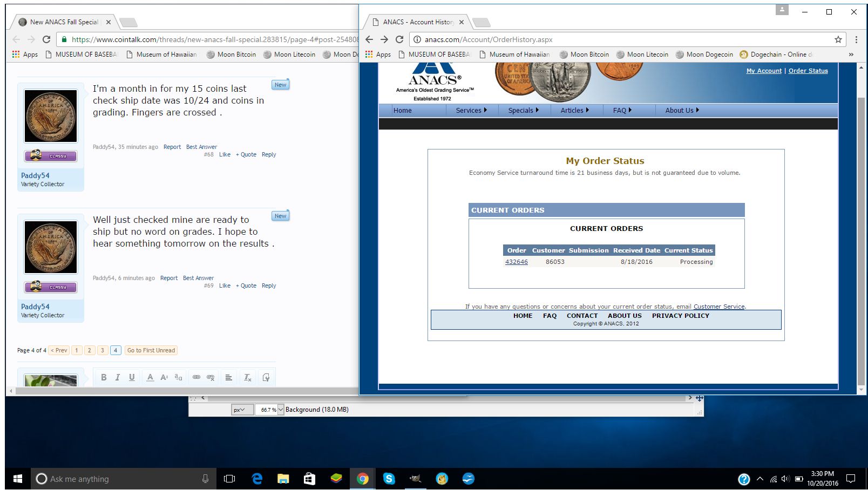This screenshot has height=490, width=868.
Task: Click Go to First Unread button
Action: 151,350
